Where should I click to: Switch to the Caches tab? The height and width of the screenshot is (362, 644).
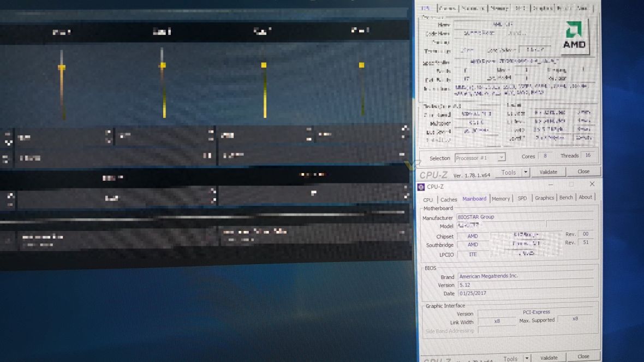pos(449,199)
